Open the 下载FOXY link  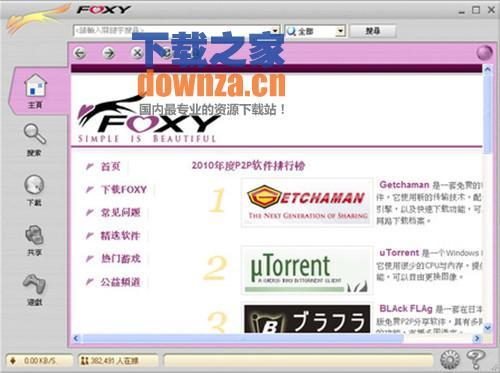coord(124,189)
